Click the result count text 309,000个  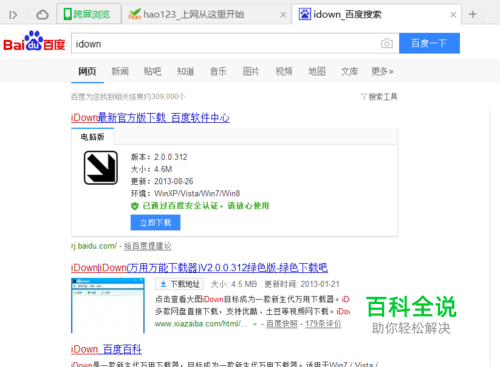pos(168,97)
